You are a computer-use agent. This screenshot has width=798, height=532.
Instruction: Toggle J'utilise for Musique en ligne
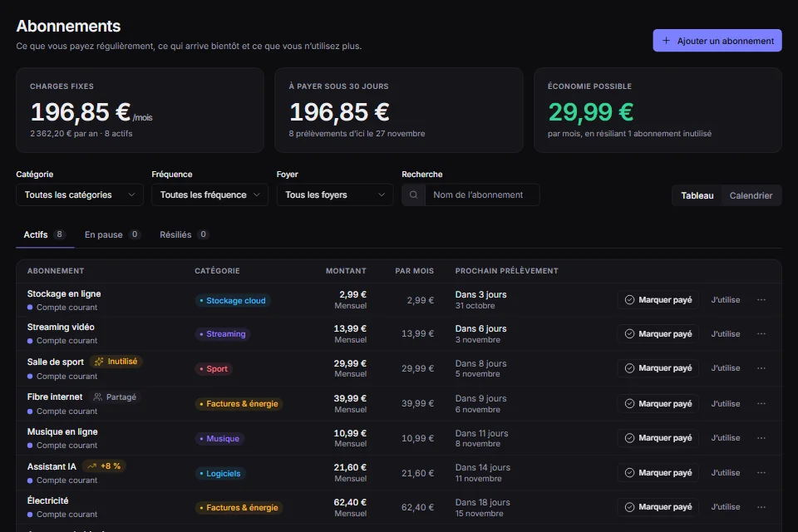726,438
